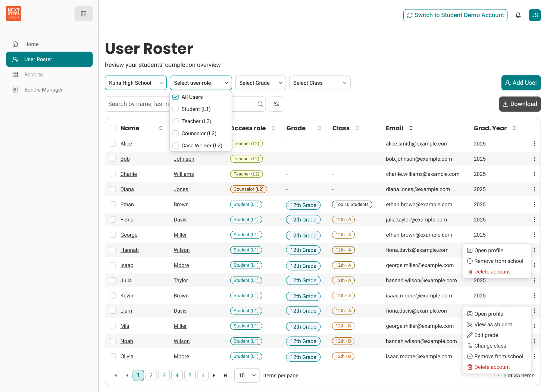
Task: Open the Kuna High School dropdown
Action: click(135, 83)
